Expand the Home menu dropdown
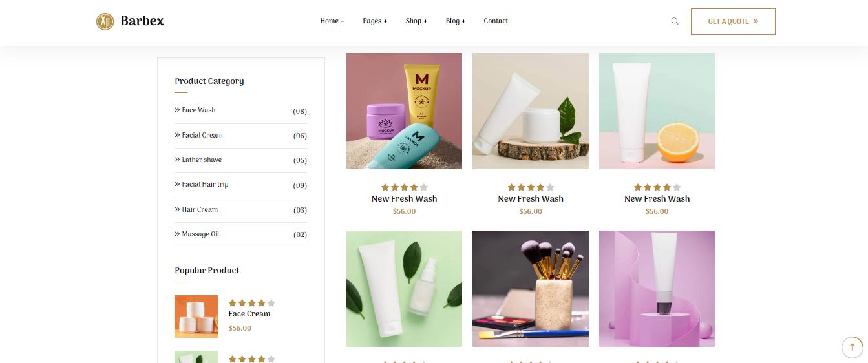The width and height of the screenshot is (868, 363). pyautogui.click(x=332, y=21)
